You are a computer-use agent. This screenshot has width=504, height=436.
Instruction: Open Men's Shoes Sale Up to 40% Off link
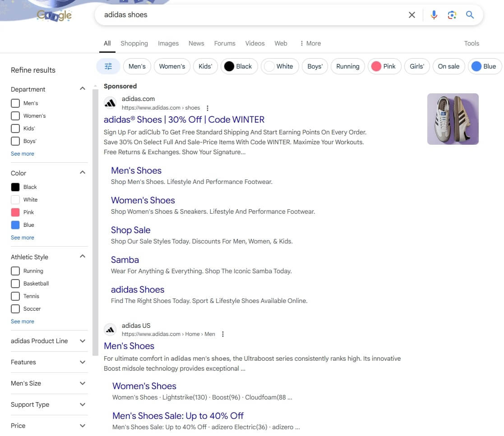click(178, 416)
